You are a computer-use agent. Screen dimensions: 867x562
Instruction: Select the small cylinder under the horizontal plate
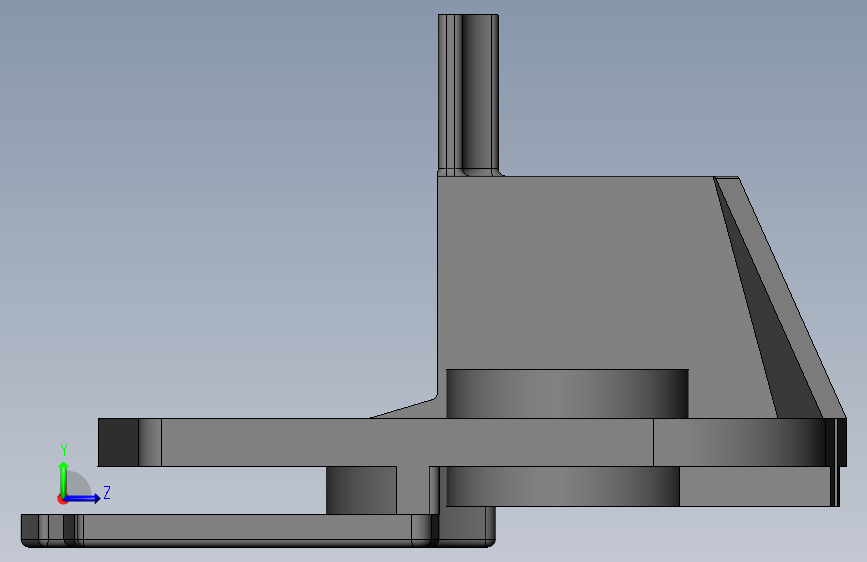coord(361,490)
